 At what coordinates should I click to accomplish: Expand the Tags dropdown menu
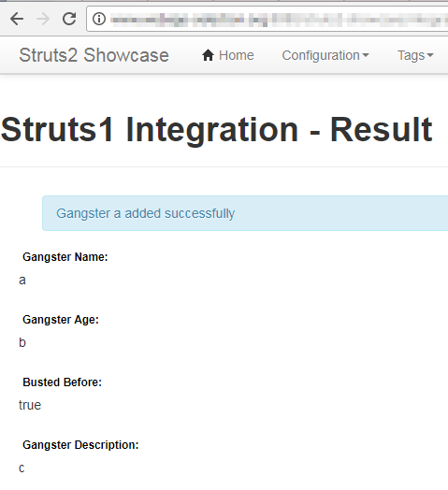coord(415,55)
